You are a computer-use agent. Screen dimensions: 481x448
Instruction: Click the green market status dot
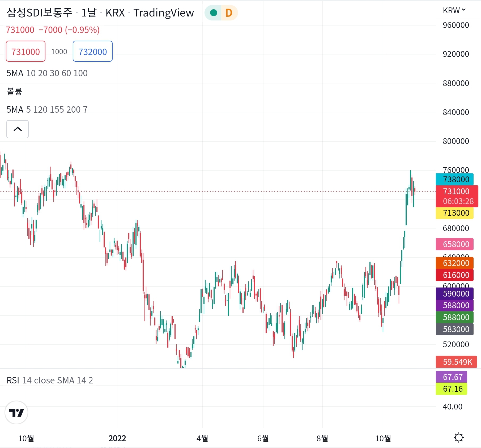[x=214, y=13]
